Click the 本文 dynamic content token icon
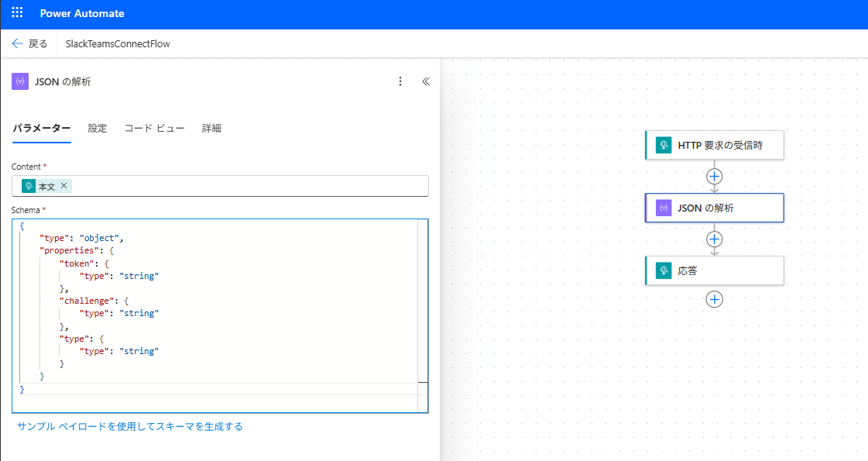868x461 pixels. (x=29, y=186)
